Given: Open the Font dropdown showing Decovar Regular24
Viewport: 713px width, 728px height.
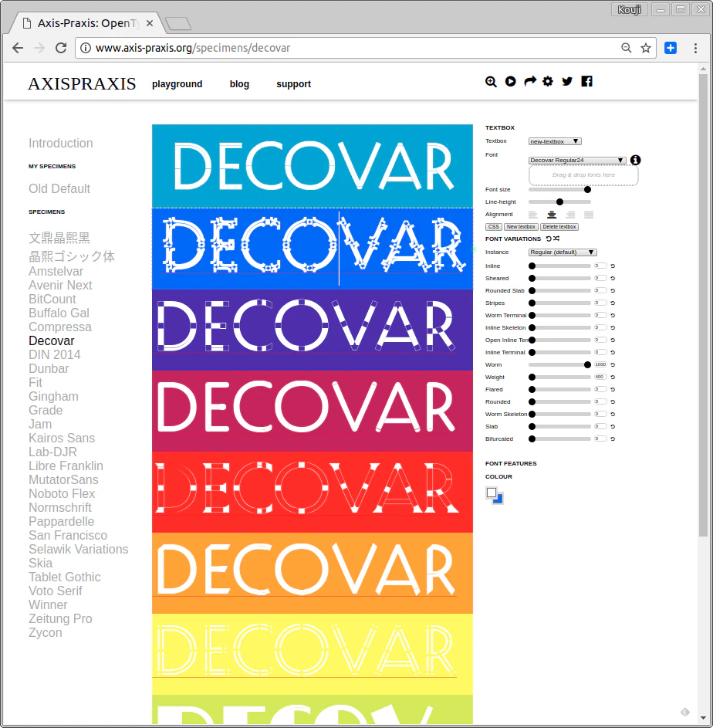Looking at the screenshot, I should pyautogui.click(x=577, y=160).
